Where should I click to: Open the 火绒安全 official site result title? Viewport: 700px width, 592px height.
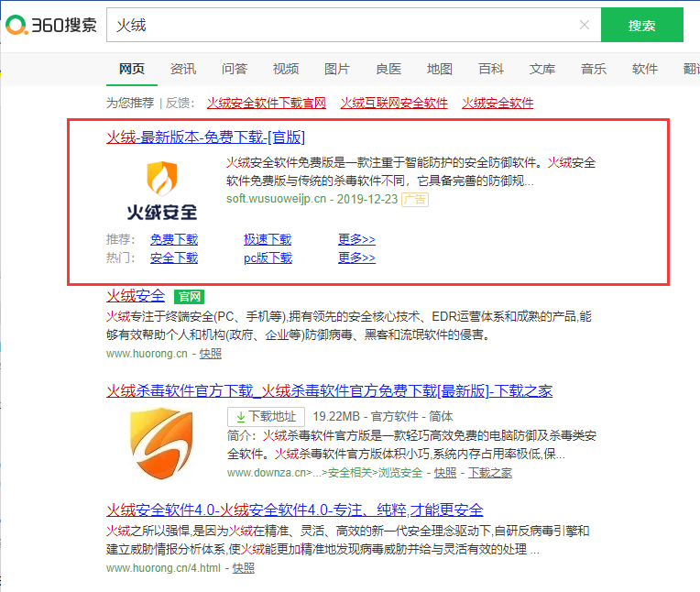coord(136,296)
